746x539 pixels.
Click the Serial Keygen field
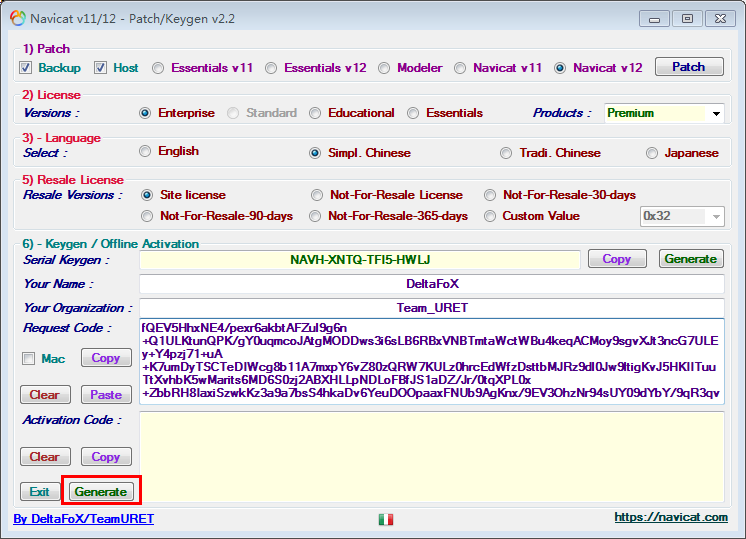pyautogui.click(x=360, y=260)
